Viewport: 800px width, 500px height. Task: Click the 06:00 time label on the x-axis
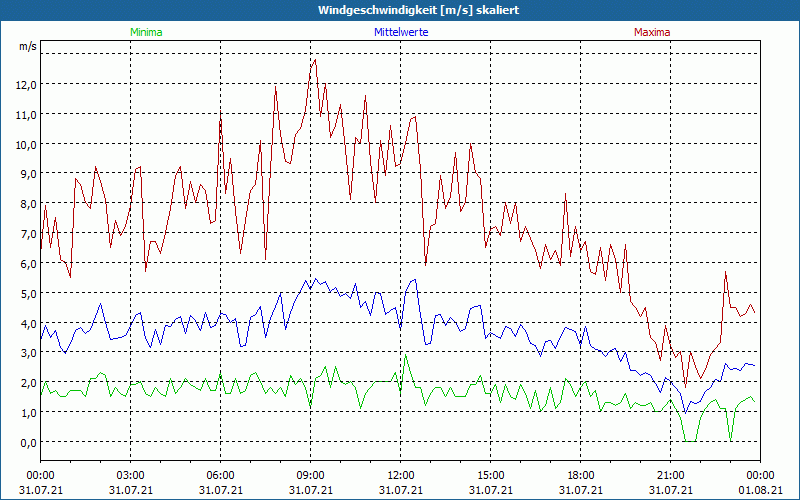(220, 476)
